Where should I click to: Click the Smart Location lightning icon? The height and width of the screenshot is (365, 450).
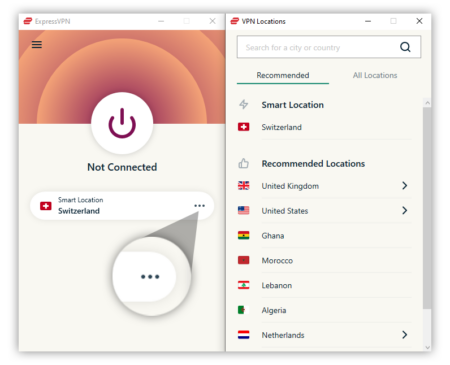pyautogui.click(x=244, y=105)
